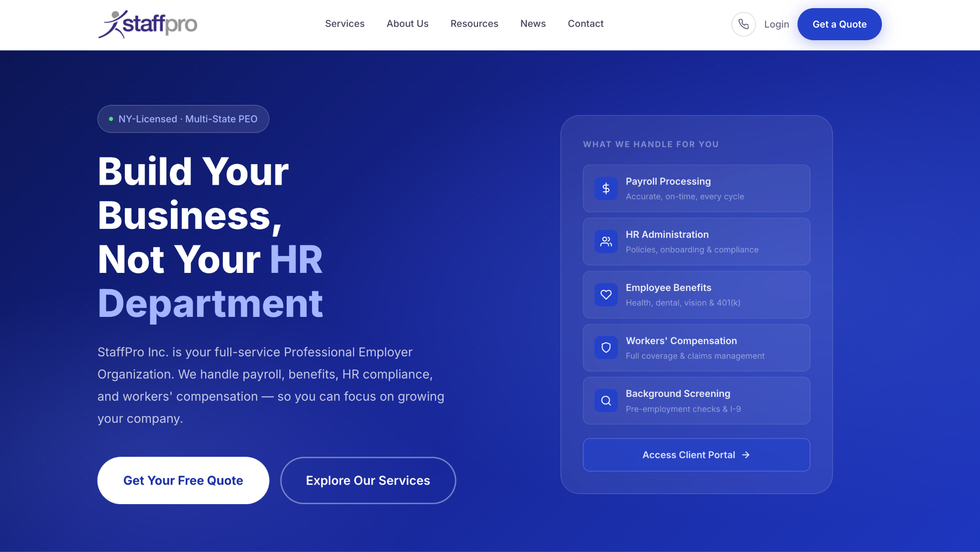This screenshot has height=552, width=980.
Task: Click the people icon for HR Administration
Action: tap(606, 242)
